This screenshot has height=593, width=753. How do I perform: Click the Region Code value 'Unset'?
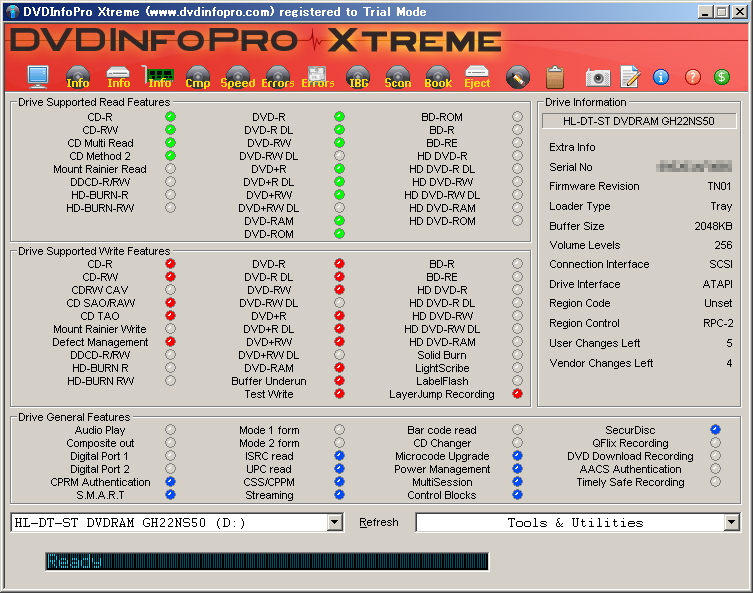coord(717,303)
